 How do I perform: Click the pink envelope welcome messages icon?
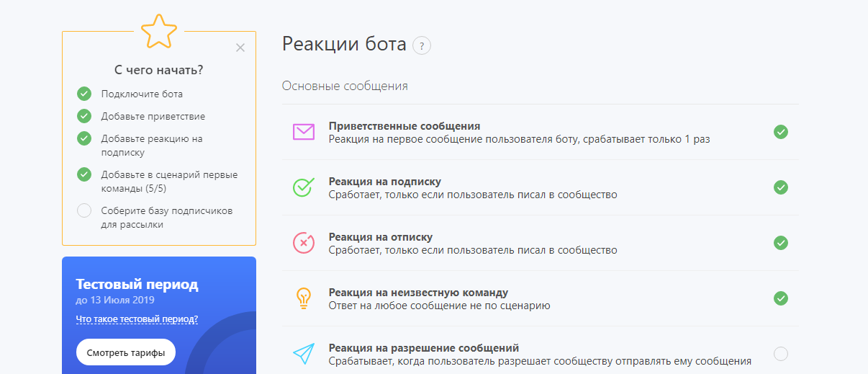pyautogui.click(x=303, y=132)
